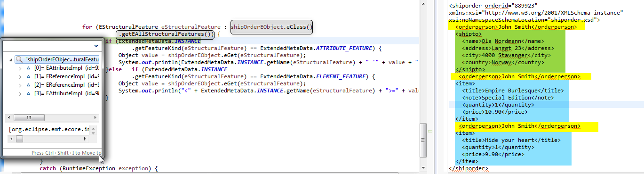Click the code editor's vertical scrollbar thumb

pyautogui.click(x=423, y=135)
